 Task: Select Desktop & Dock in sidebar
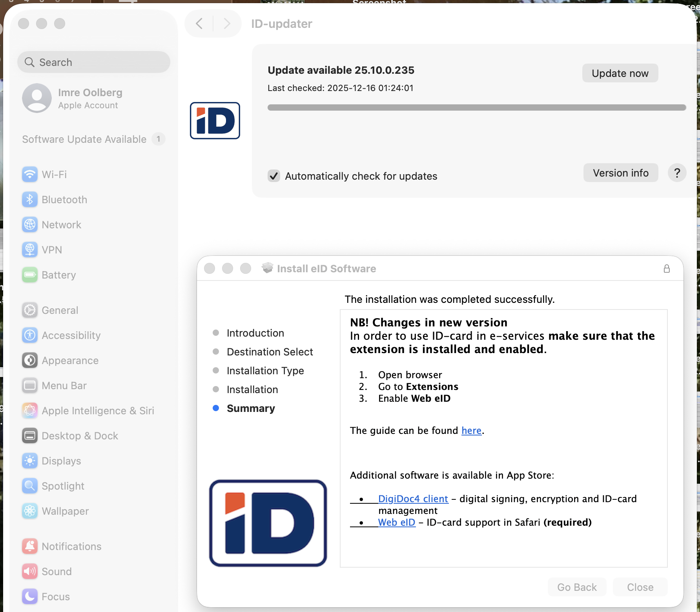80,436
